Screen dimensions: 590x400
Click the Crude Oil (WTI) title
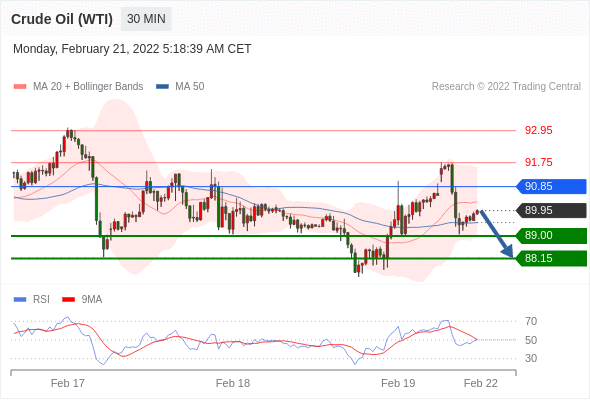[x=62, y=19]
